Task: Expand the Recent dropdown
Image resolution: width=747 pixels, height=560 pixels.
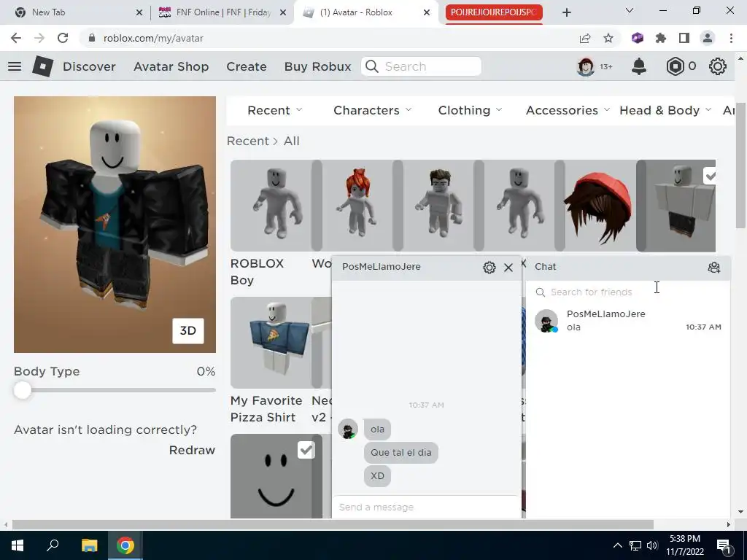Action: click(x=275, y=111)
